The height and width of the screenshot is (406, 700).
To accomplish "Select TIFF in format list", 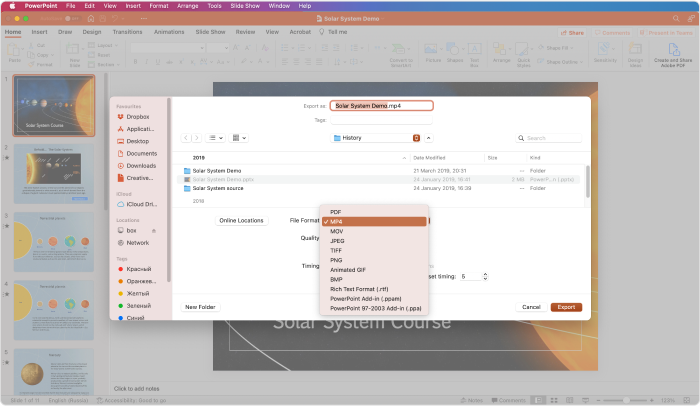I will click(374, 251).
